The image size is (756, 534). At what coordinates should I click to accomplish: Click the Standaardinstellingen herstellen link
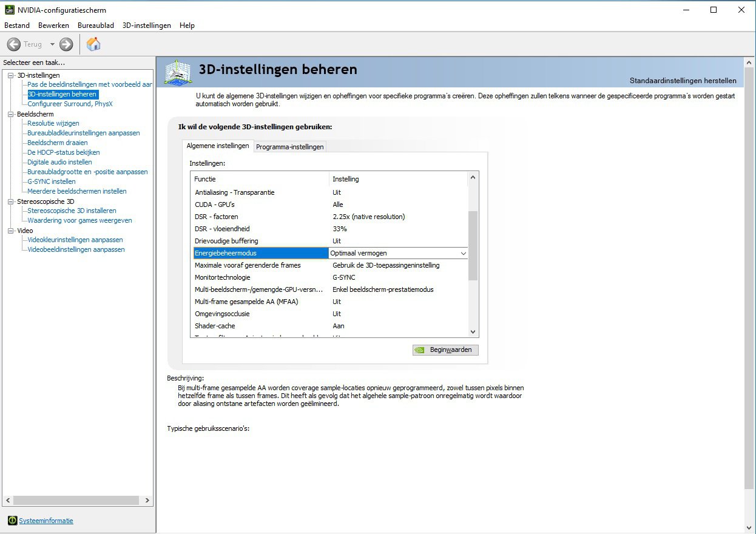point(683,81)
